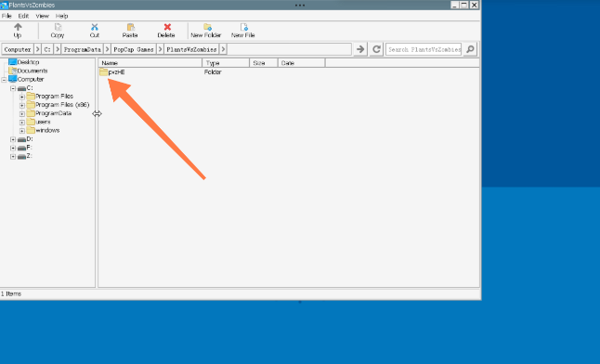Image resolution: width=600 pixels, height=364 pixels.
Task: Expand the D: drive node
Action: click(13, 139)
